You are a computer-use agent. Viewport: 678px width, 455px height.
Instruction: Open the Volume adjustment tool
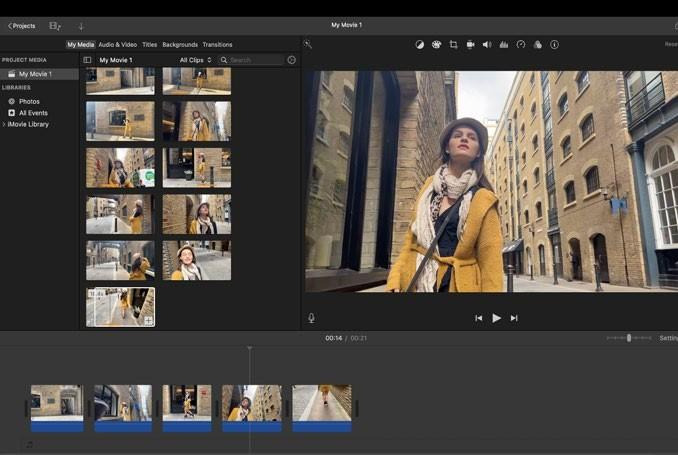click(x=487, y=45)
